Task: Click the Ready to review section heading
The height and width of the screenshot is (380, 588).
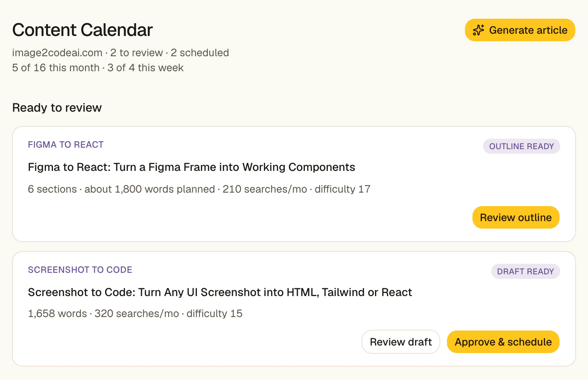Action: click(57, 108)
